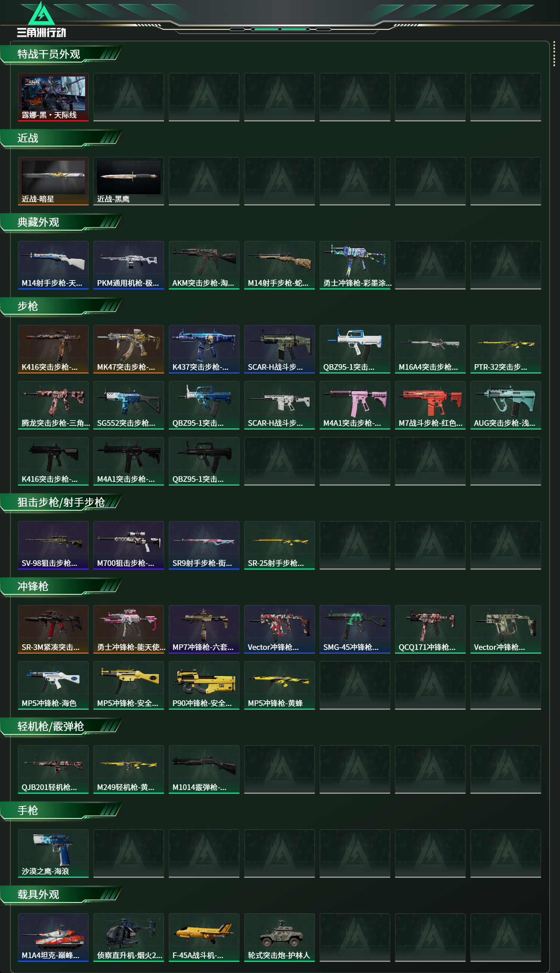Select the 露娜-黑·天际线 operator skin

[x=53, y=97]
